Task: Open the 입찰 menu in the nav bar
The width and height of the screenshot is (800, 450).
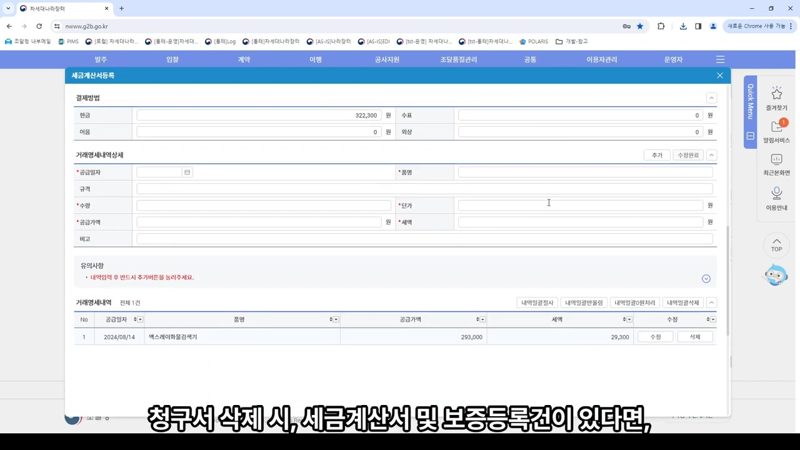Action: (172, 60)
